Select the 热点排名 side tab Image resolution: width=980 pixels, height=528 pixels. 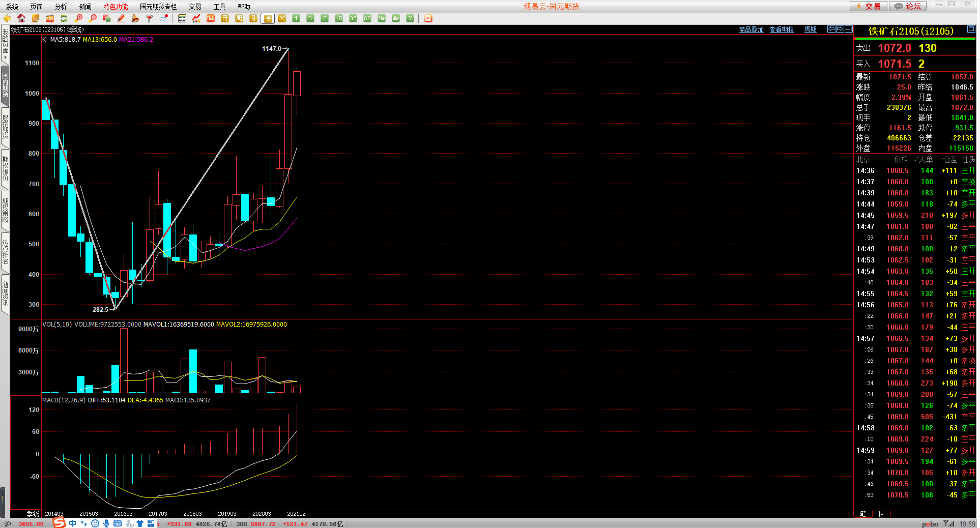pos(5,252)
